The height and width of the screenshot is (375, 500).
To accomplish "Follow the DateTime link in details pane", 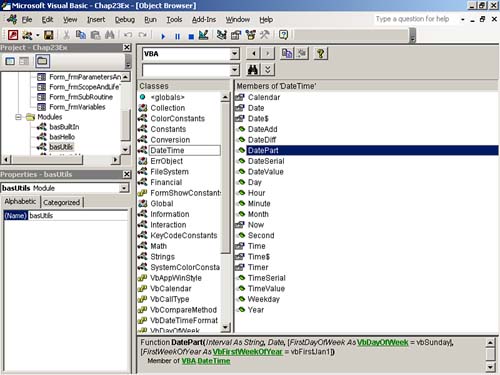I will pyautogui.click(x=214, y=361).
